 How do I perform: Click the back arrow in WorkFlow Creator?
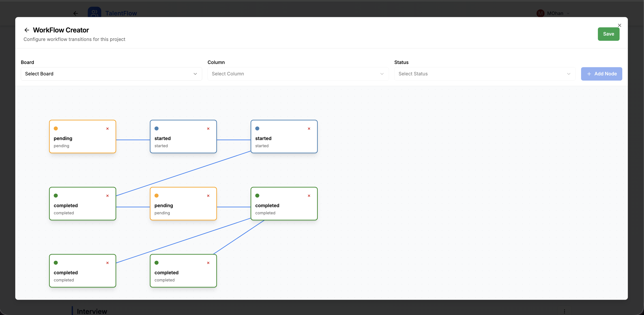(27, 30)
